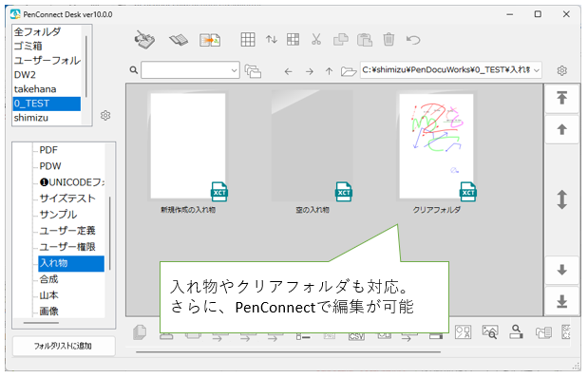
Task: Go back with the left arrow
Action: (288, 71)
